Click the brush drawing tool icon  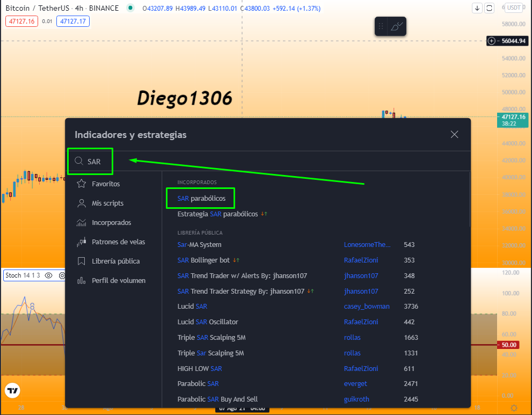[396, 26]
